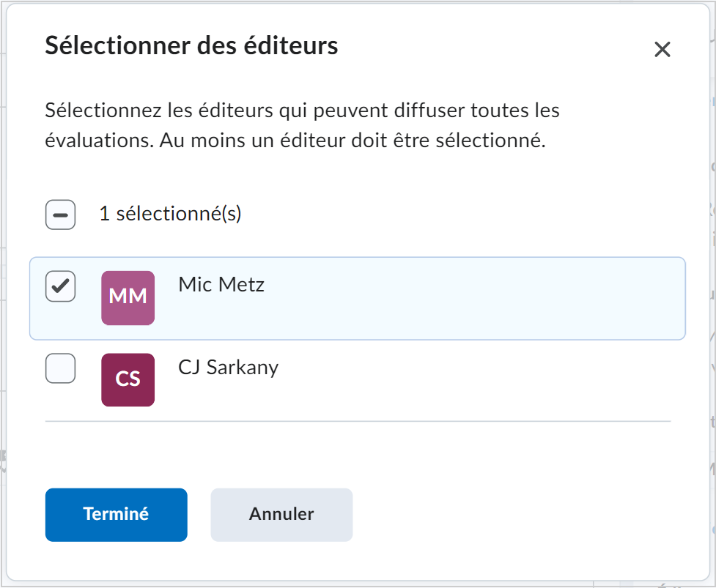Dismiss the dialog using the X icon
The height and width of the screenshot is (588, 716).
tap(662, 49)
